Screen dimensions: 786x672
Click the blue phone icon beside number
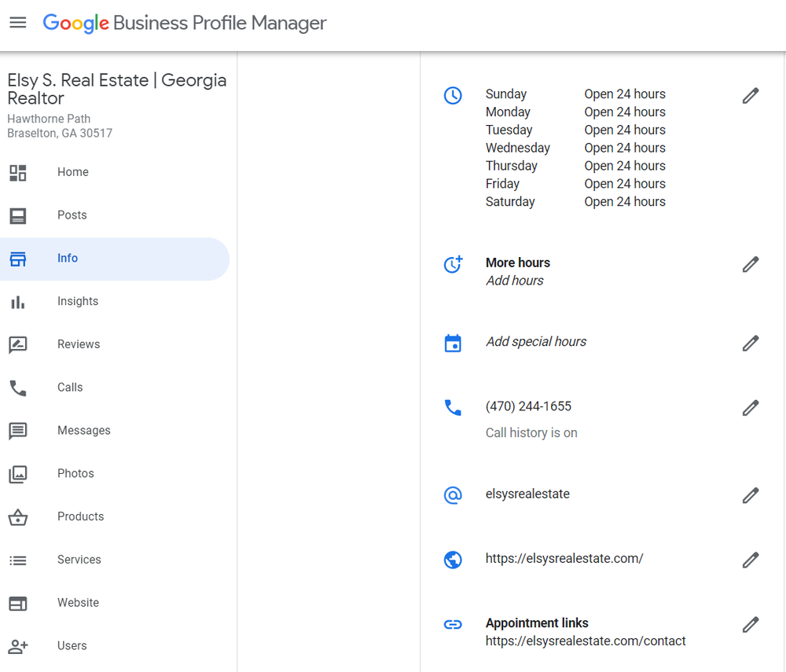(453, 407)
